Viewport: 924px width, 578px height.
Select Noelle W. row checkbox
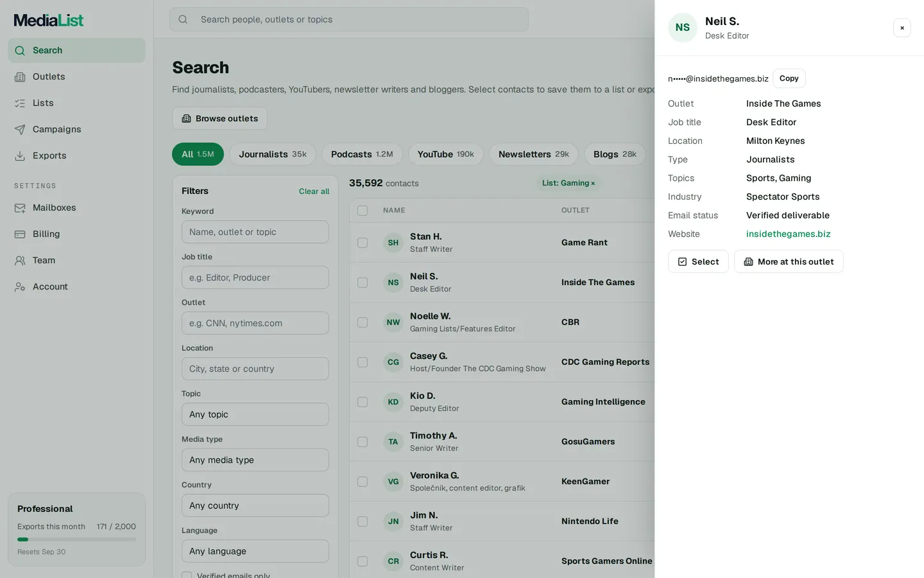coord(363,322)
